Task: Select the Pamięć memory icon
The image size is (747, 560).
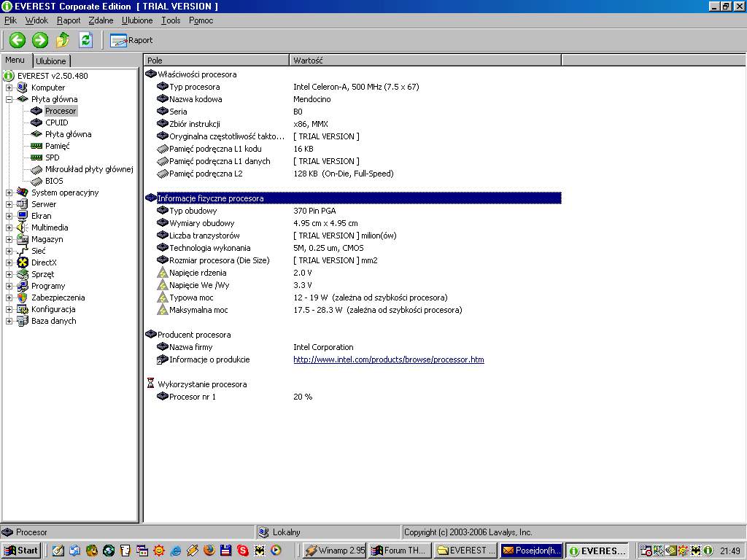Action: [x=36, y=146]
